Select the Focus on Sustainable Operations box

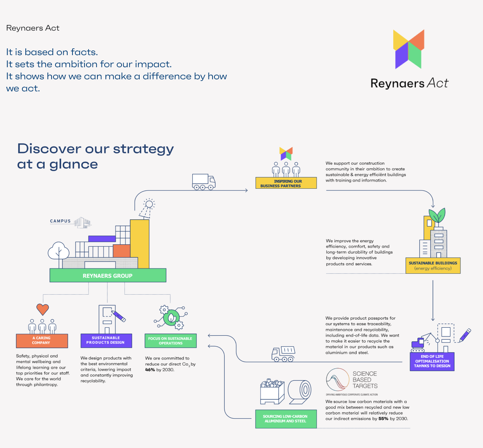pyautogui.click(x=171, y=341)
